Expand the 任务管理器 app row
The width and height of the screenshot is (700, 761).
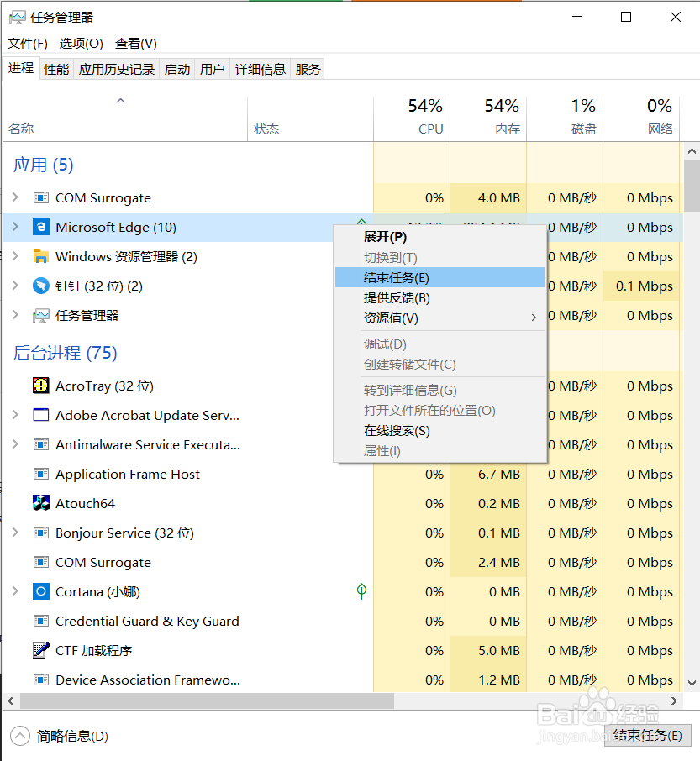[x=15, y=314]
